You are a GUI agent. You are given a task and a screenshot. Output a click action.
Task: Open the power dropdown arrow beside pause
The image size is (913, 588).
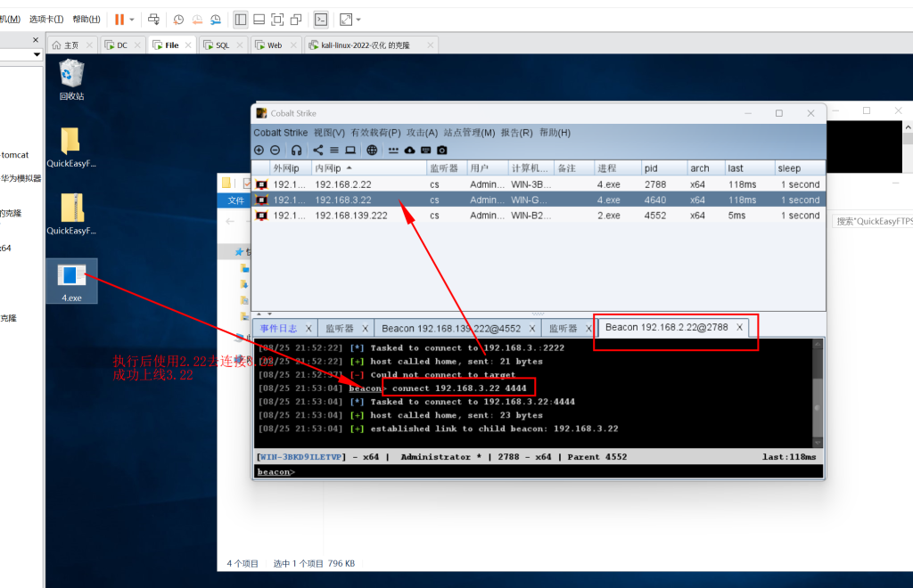(132, 20)
